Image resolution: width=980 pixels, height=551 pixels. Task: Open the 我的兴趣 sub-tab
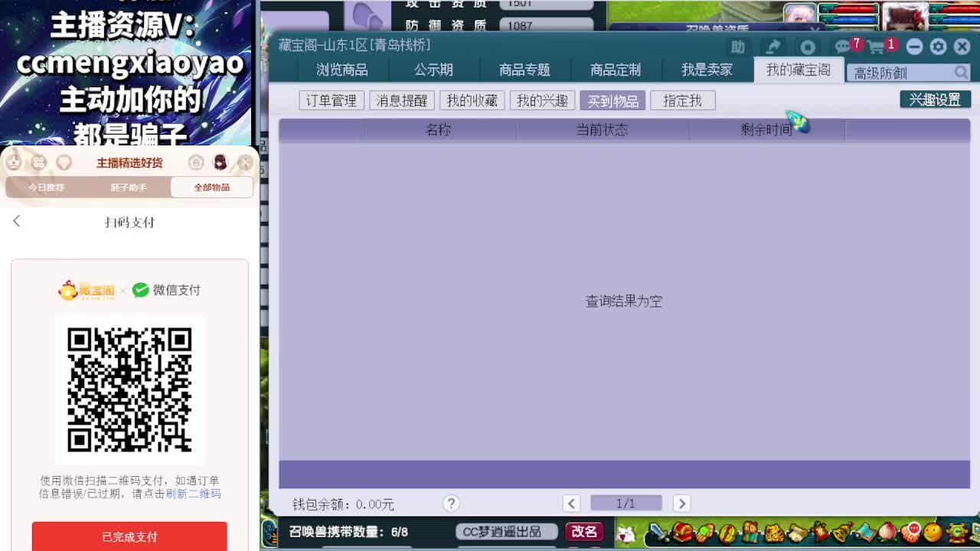(542, 100)
